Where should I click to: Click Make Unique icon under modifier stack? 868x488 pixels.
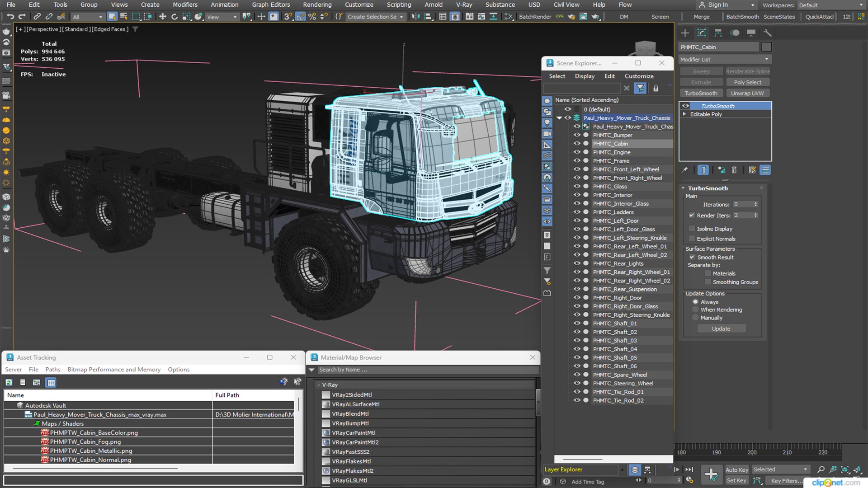(x=722, y=170)
